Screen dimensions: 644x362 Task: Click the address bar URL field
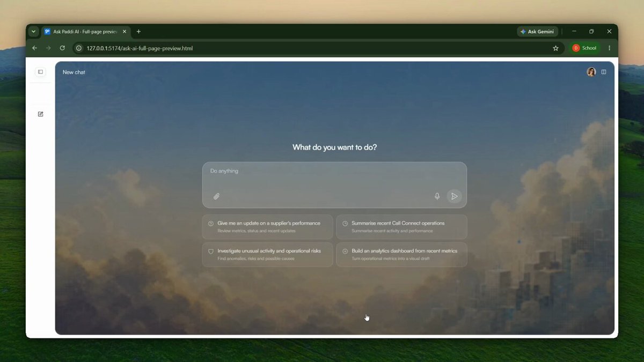click(x=319, y=48)
